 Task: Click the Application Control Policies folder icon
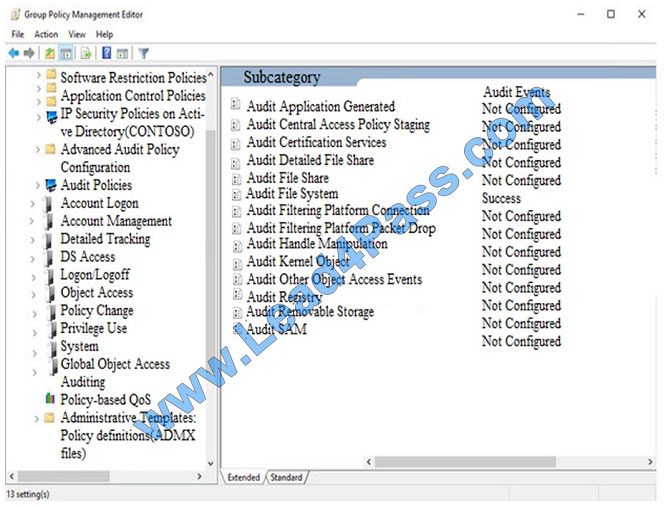51,88
